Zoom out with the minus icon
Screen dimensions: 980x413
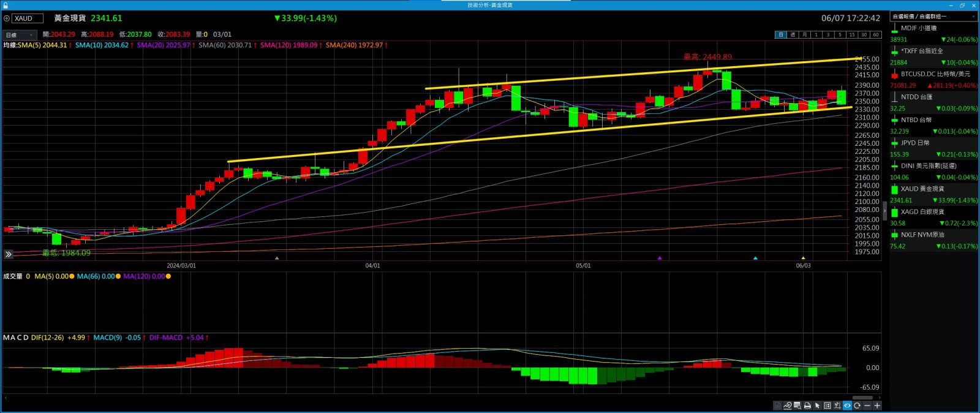coord(867,406)
